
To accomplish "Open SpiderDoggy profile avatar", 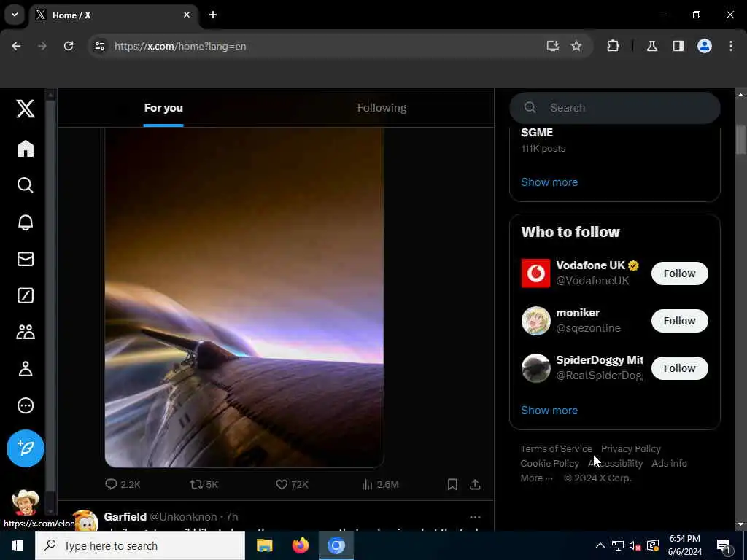I will pyautogui.click(x=535, y=368).
